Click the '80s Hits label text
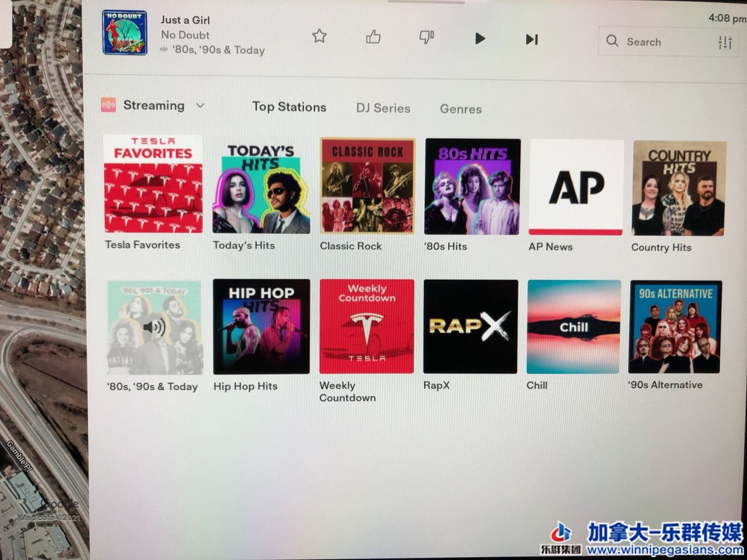Image resolution: width=747 pixels, height=560 pixels. (446, 246)
